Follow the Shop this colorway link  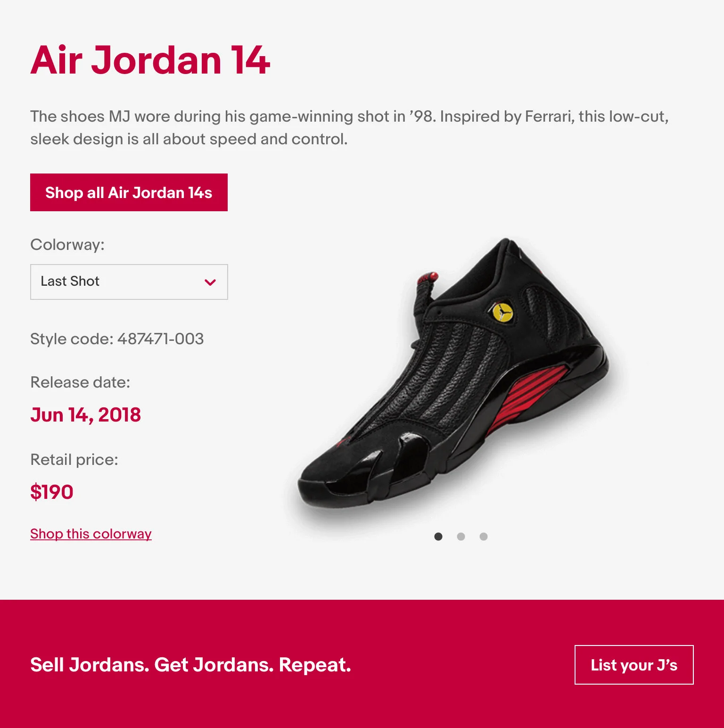point(91,534)
